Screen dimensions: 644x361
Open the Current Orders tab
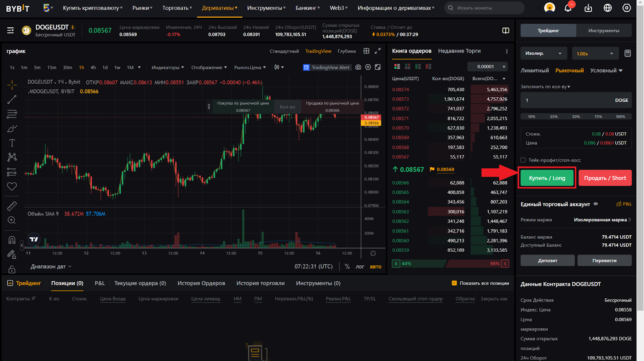coord(140,283)
